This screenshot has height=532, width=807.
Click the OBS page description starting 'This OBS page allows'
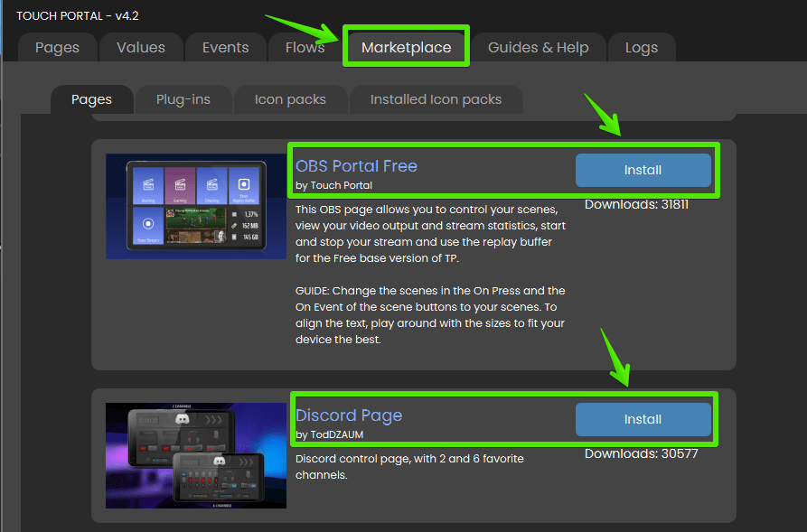[x=430, y=234]
